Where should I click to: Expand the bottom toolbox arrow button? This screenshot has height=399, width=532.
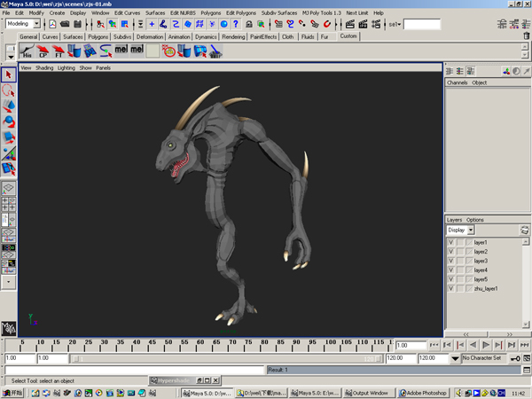[x=9, y=282]
